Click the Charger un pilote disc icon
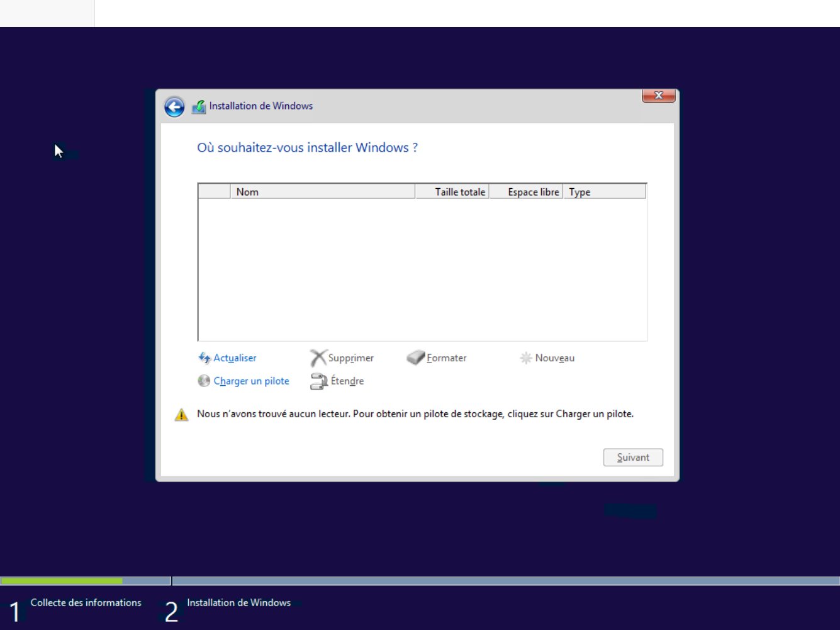Viewport: 840px width, 630px height. point(204,381)
